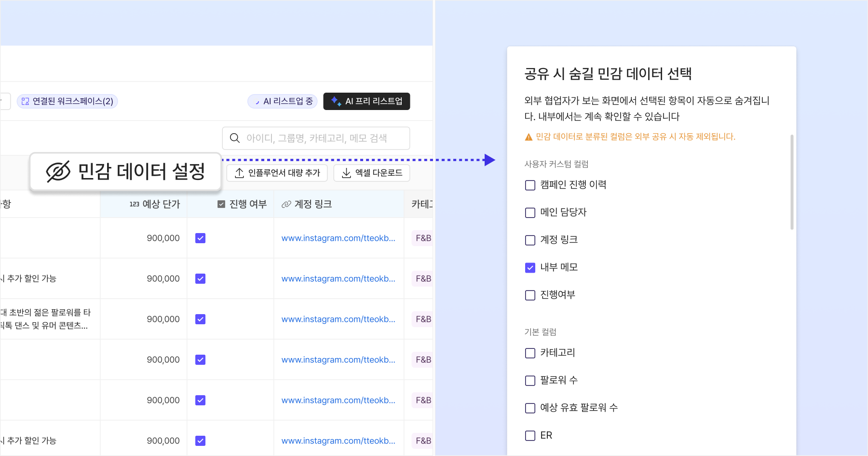This screenshot has width=868, height=456.
Task: Click the 예상 단가 column header
Action: pos(144,204)
